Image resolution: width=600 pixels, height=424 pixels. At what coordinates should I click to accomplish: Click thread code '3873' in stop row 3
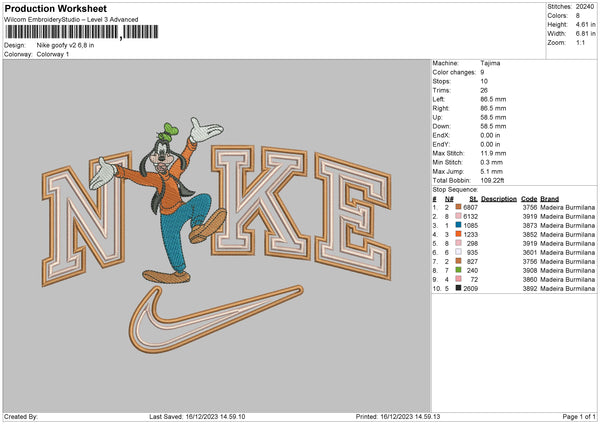530,225
